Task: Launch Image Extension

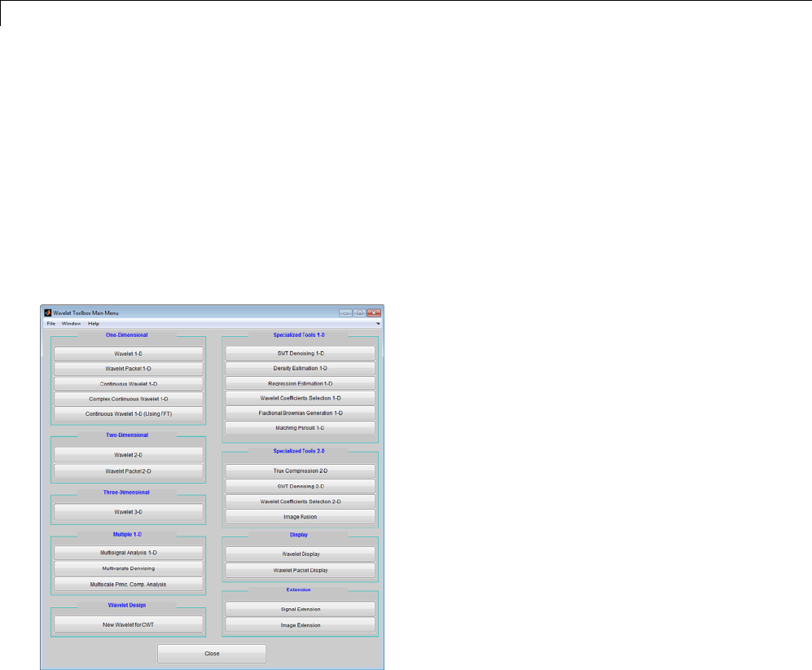Action: pos(301,625)
